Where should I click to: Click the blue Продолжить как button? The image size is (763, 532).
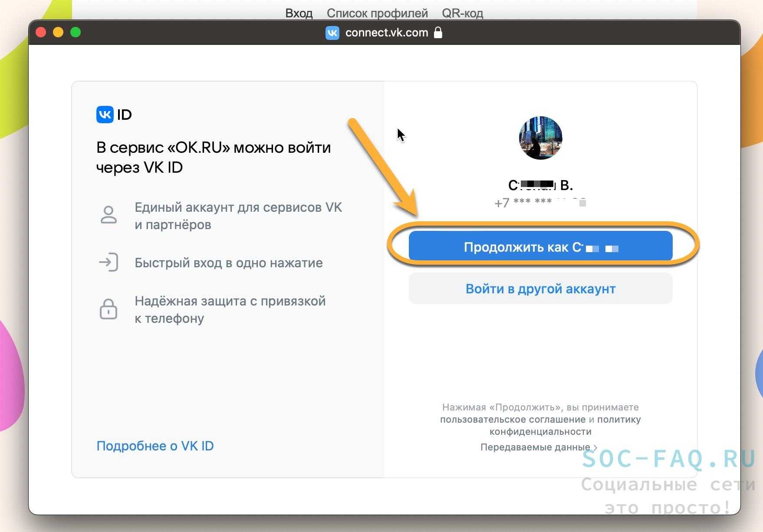point(540,246)
